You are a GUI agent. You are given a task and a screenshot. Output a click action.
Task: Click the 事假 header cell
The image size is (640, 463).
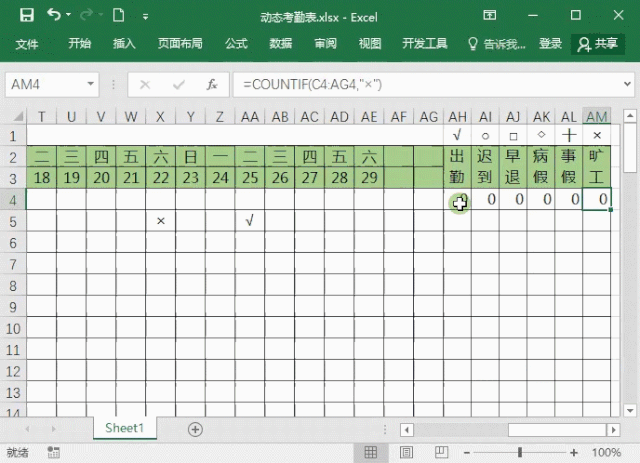(569, 167)
